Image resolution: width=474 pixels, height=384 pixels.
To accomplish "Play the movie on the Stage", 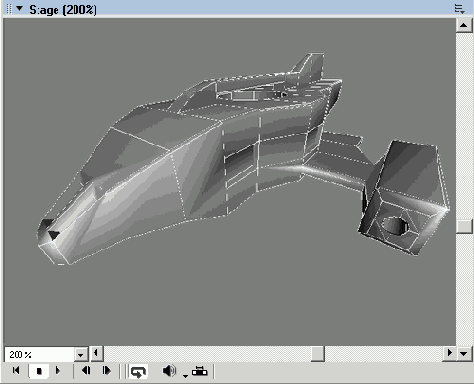I will [x=58, y=371].
